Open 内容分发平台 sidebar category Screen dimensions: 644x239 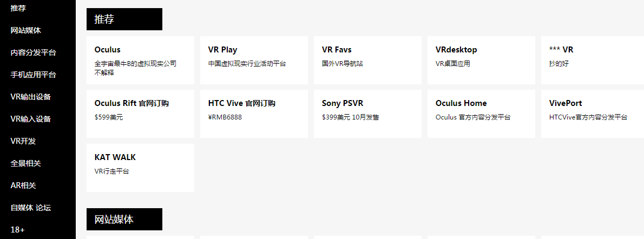coord(33,52)
